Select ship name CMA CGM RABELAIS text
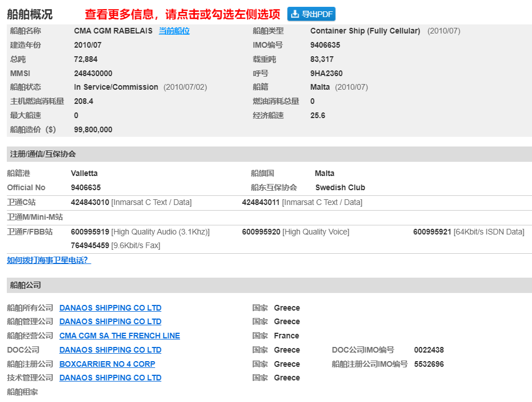 (114, 31)
